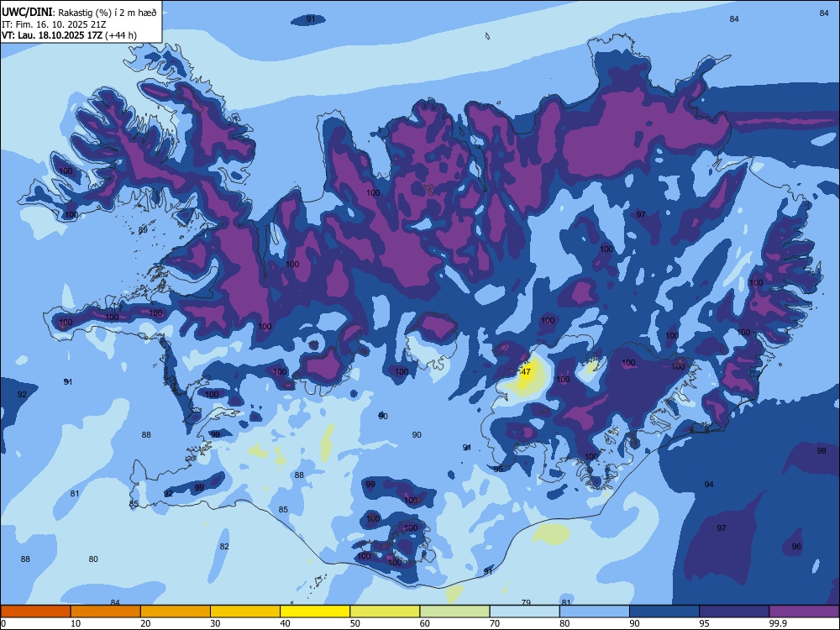Image resolution: width=840 pixels, height=630 pixels.
Task: Click the legend tick label '40'
Action: (x=285, y=623)
